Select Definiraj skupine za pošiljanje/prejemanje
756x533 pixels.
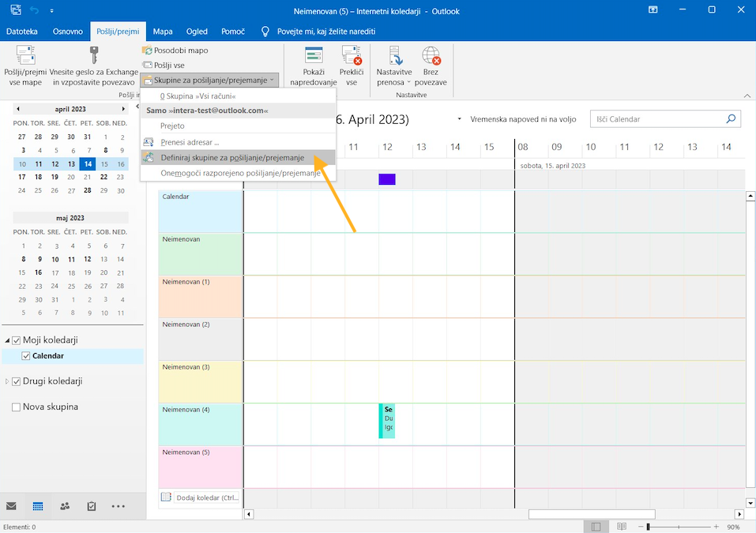pos(239,158)
